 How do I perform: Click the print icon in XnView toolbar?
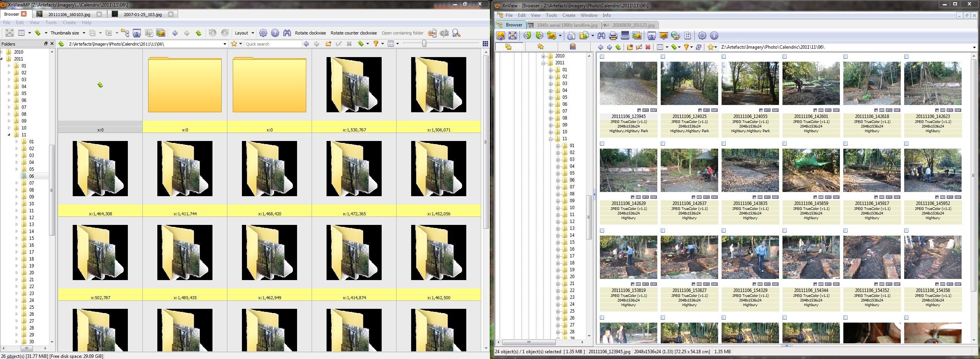pyautogui.click(x=613, y=36)
